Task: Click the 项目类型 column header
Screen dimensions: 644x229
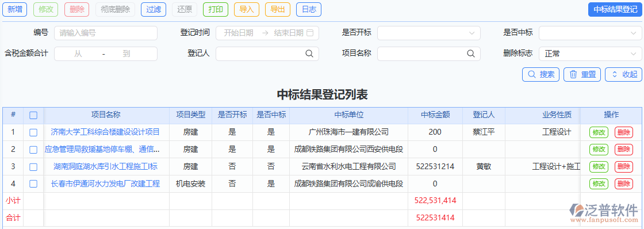Action: pos(190,115)
